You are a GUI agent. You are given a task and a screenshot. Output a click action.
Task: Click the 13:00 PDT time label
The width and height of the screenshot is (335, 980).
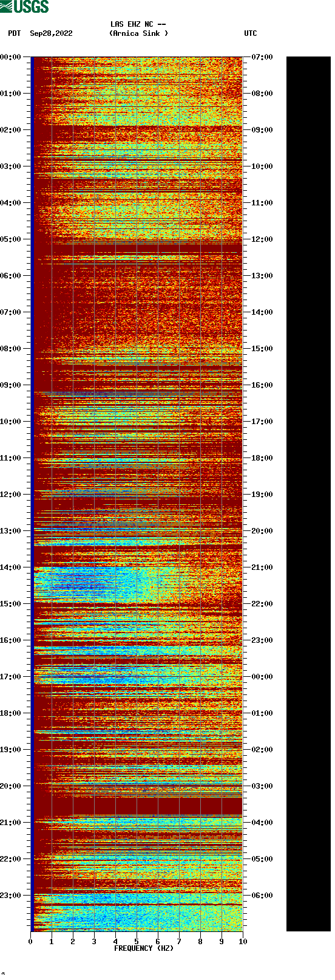click(x=10, y=531)
